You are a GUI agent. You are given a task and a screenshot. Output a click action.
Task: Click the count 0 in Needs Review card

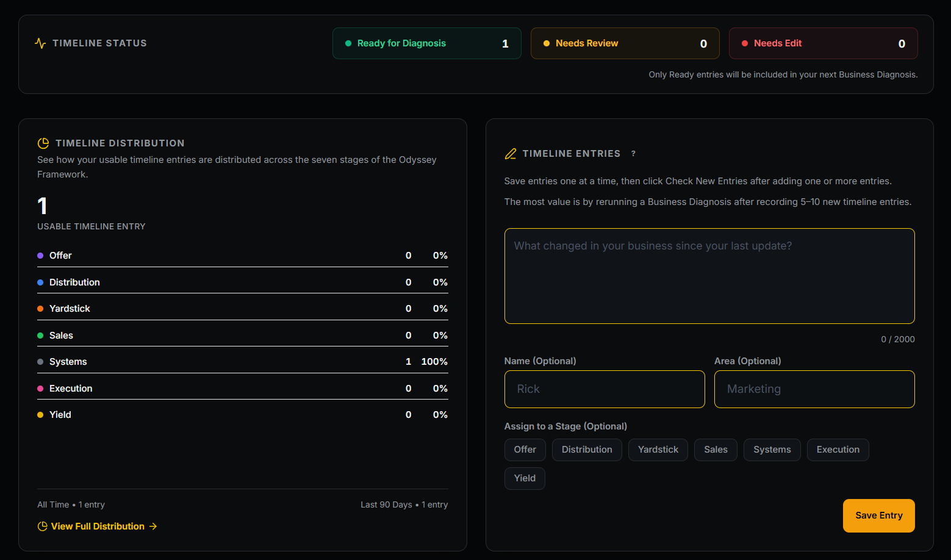click(703, 44)
